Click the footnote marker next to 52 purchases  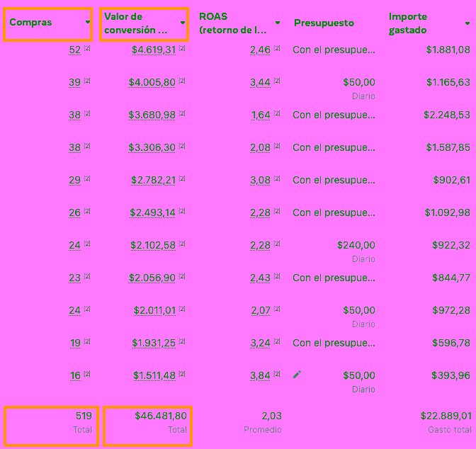(88, 49)
